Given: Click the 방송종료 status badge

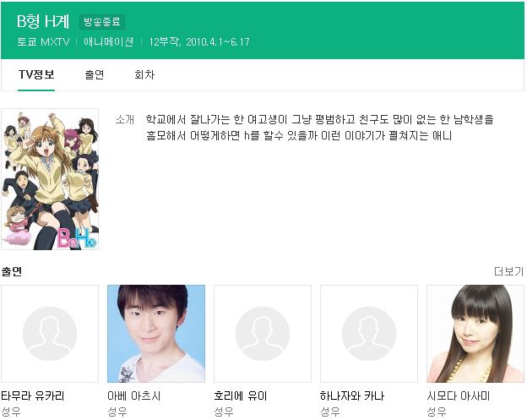Looking at the screenshot, I should (x=102, y=22).
